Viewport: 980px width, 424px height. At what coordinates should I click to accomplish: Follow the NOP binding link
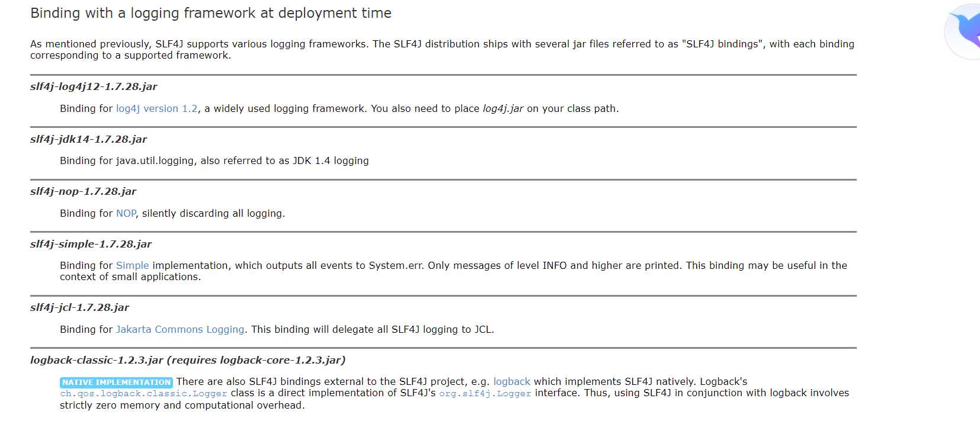point(126,213)
